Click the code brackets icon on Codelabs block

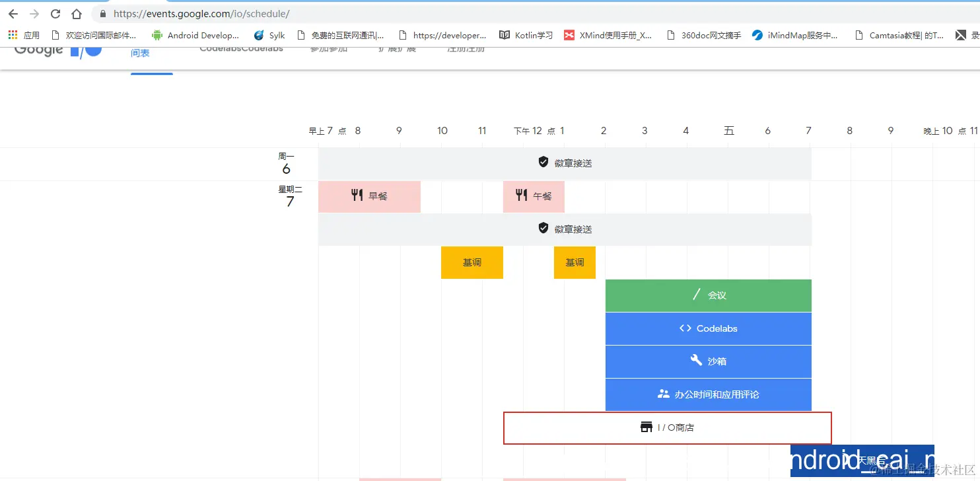coord(685,328)
